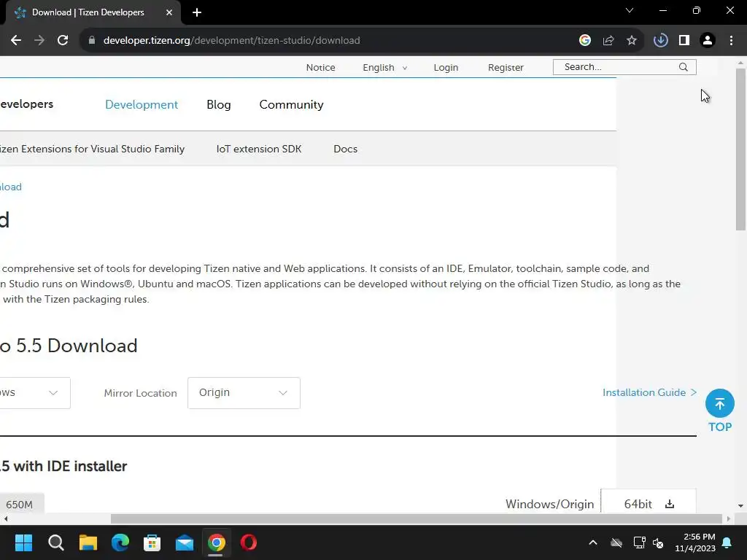
Task: Open Microsoft Store from taskbar
Action: coord(152,542)
